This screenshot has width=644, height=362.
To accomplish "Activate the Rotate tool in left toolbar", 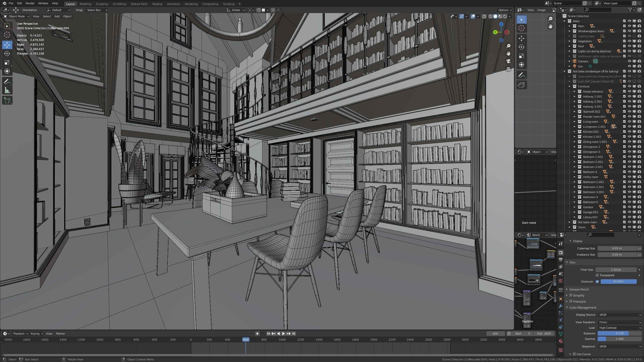I will (7, 54).
